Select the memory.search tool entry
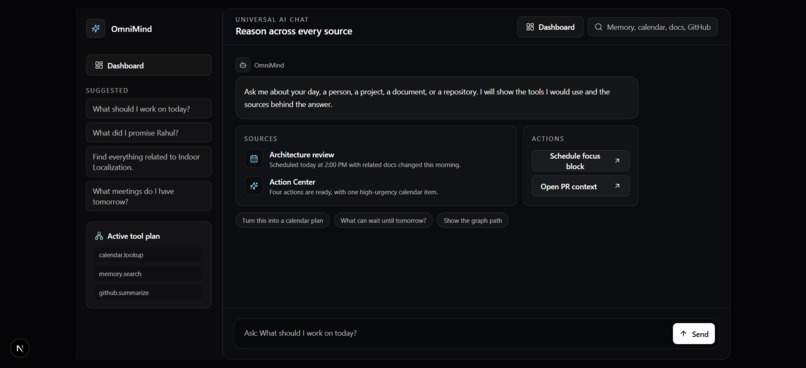Screen dimensions: 806x368 pos(149,274)
